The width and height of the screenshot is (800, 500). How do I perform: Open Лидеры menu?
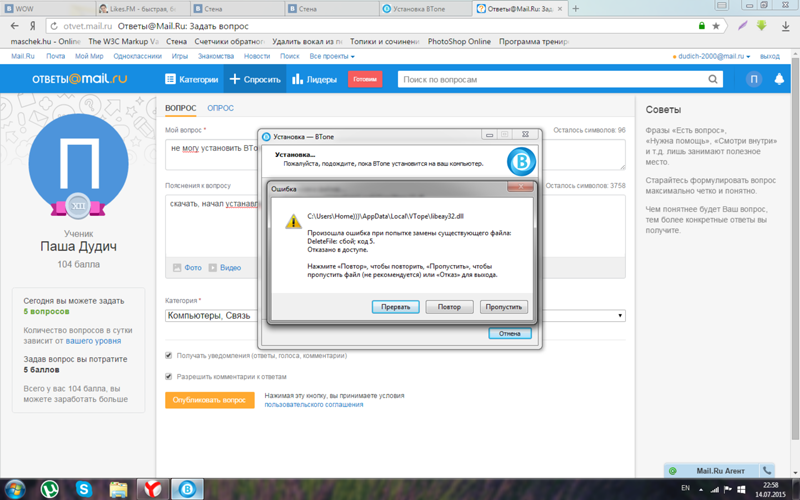click(x=314, y=79)
